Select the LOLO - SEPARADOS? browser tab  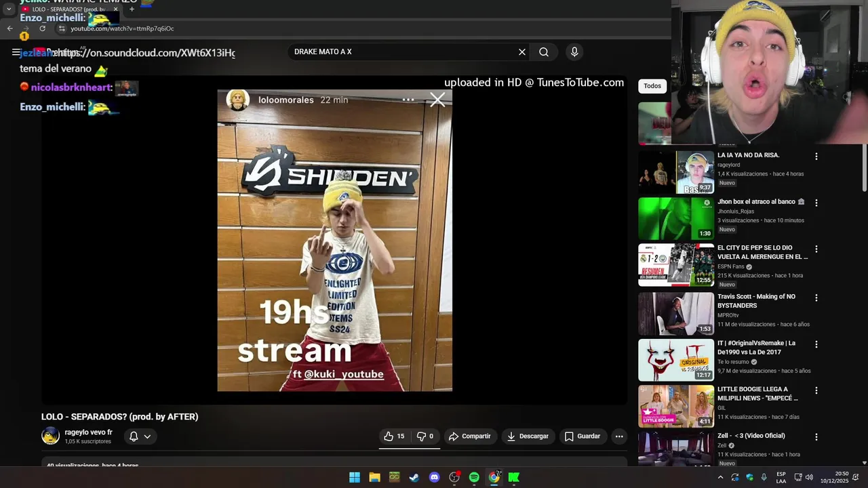70,9
